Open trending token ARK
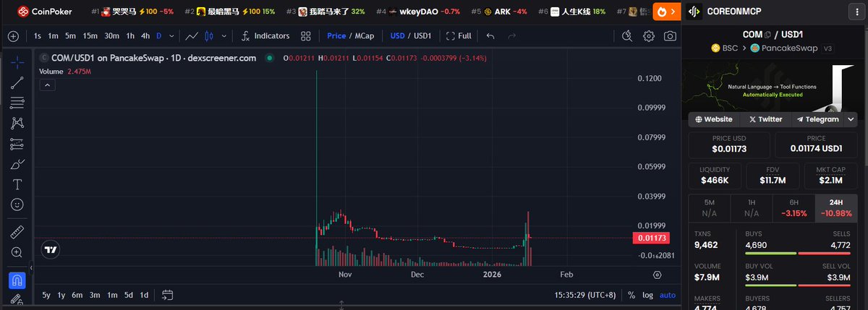This screenshot has width=868, height=310. [498, 12]
